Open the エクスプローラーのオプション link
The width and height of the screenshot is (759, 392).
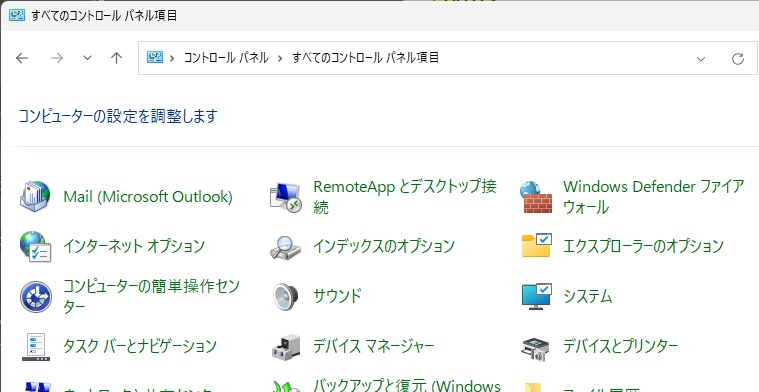tap(643, 246)
